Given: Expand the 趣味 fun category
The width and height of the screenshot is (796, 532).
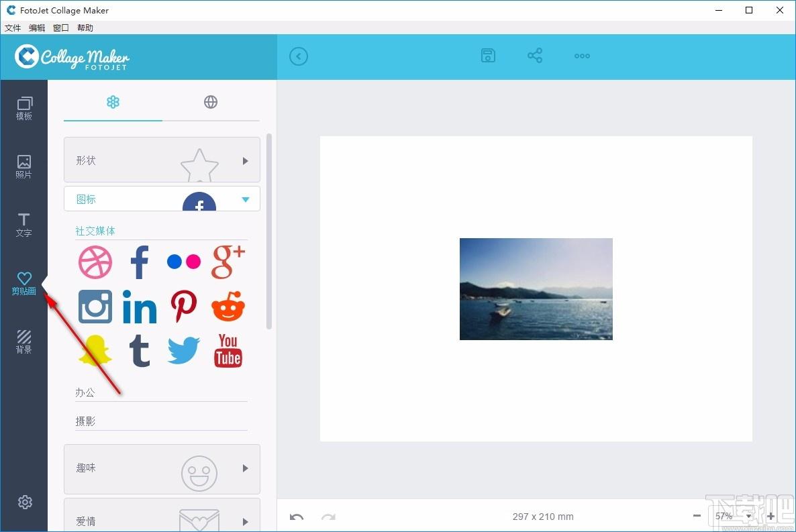Looking at the screenshot, I should (162, 468).
